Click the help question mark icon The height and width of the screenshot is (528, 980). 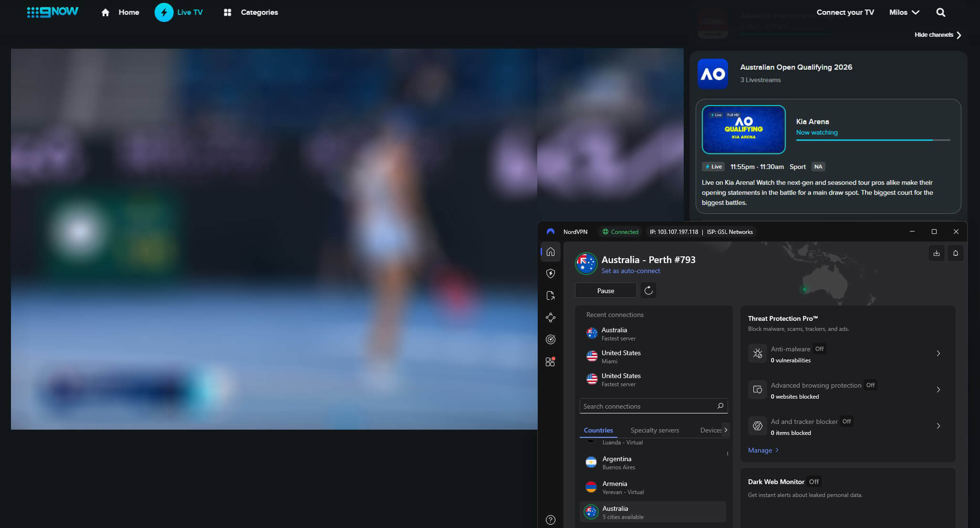[551, 520]
